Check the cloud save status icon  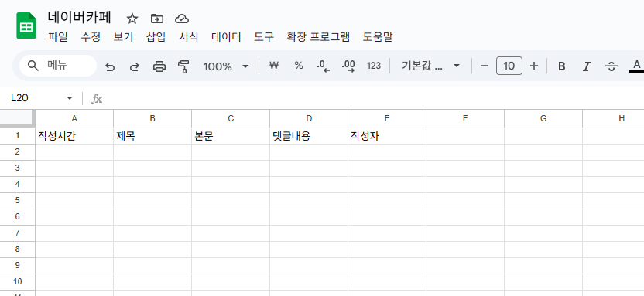click(x=182, y=19)
